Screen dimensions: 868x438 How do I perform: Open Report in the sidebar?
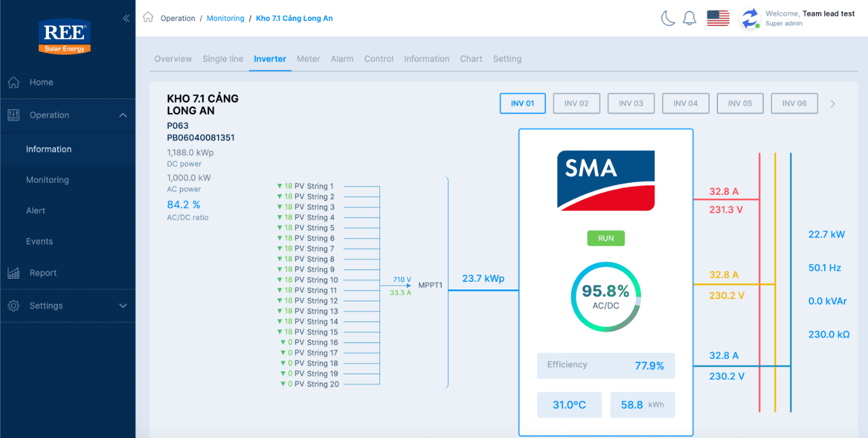43,273
